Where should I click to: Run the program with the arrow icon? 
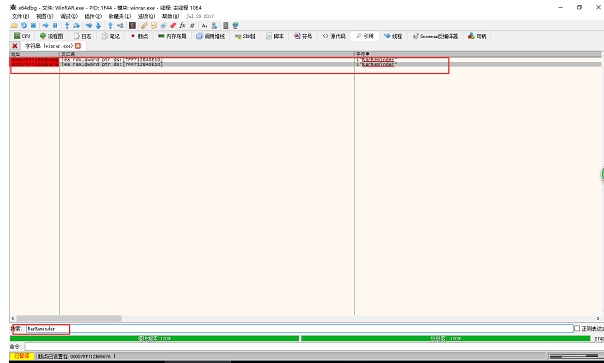tap(45, 25)
